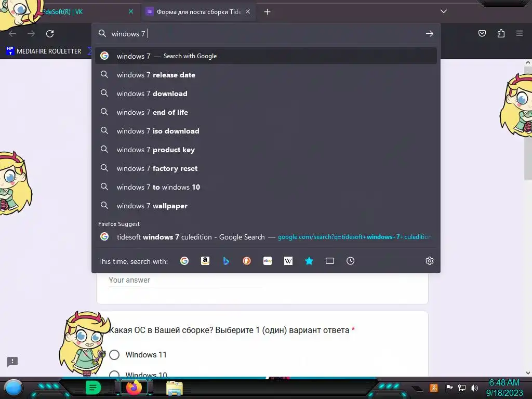The height and width of the screenshot is (399, 532).
Task: Search this time with eBay
Action: click(268, 261)
